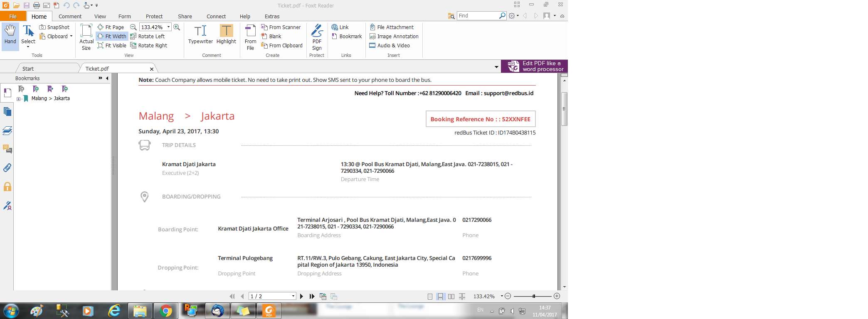Viewport: 868px width, 319px height.
Task: Click in the Find search field
Action: pos(478,16)
